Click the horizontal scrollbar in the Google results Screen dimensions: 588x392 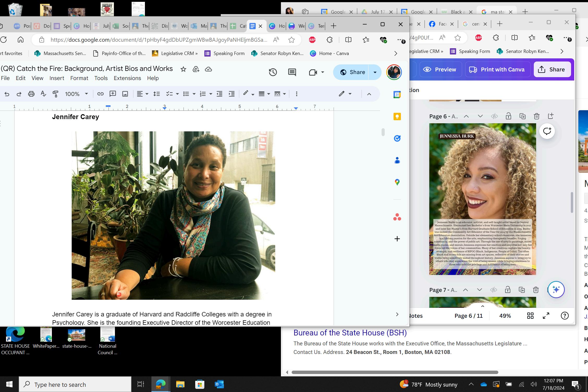pos(395,372)
